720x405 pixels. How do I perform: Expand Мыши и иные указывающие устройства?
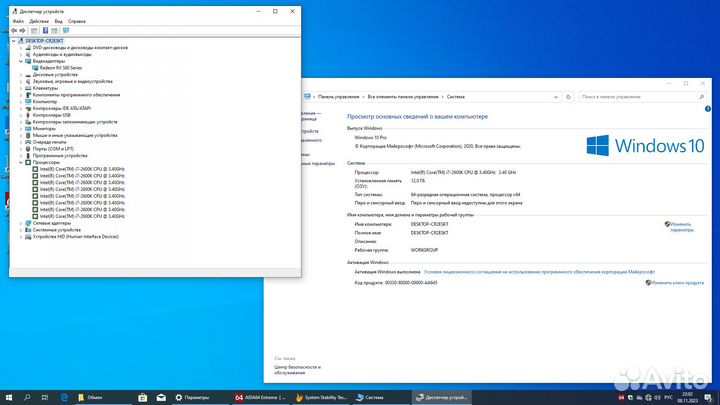coord(21,135)
